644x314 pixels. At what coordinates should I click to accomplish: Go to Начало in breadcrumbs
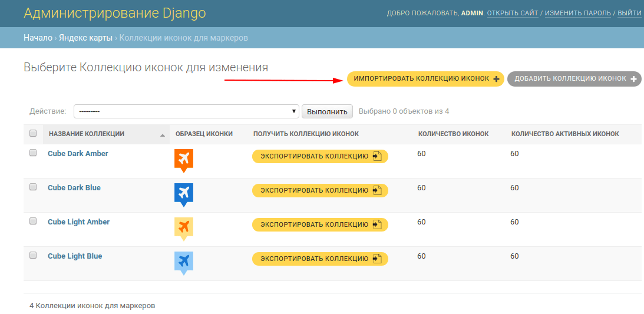tap(38, 38)
